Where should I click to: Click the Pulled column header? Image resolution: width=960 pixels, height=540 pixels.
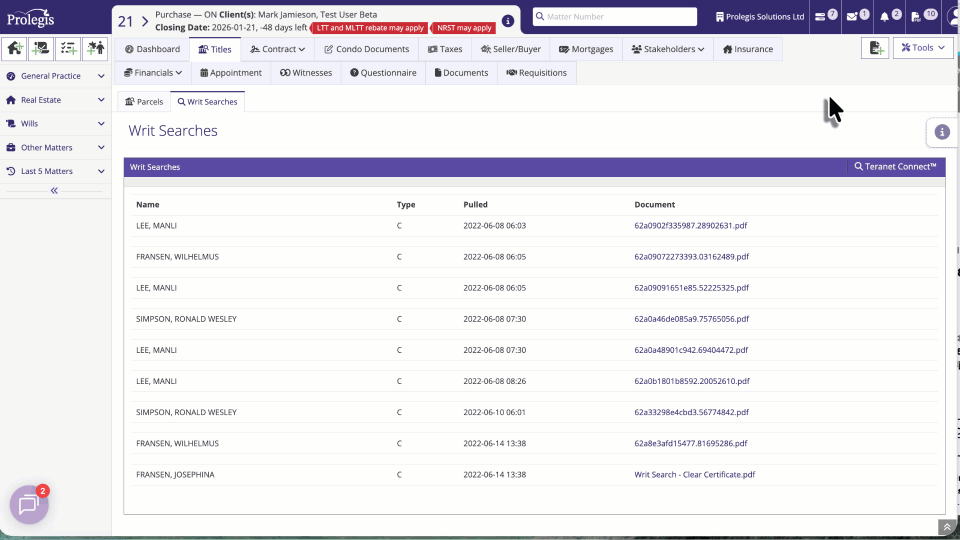click(x=475, y=204)
